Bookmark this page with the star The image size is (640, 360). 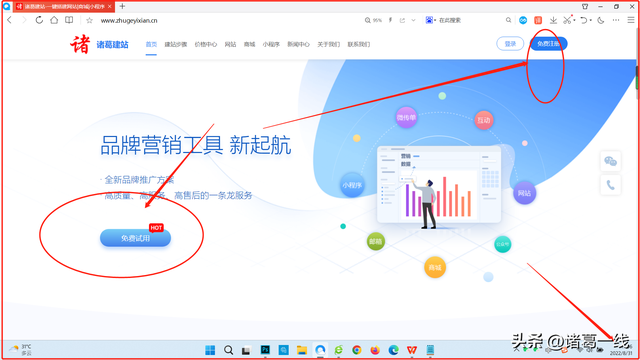tap(89, 20)
